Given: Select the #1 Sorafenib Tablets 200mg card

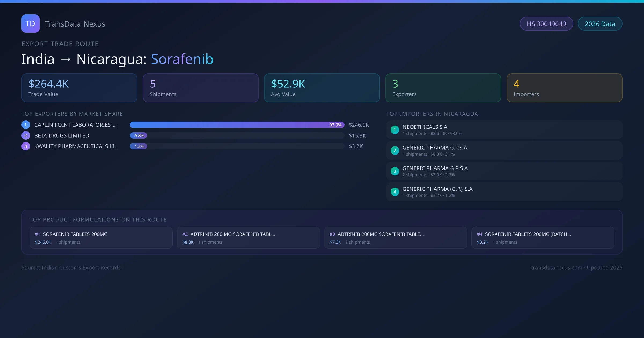Looking at the screenshot, I should [x=101, y=238].
